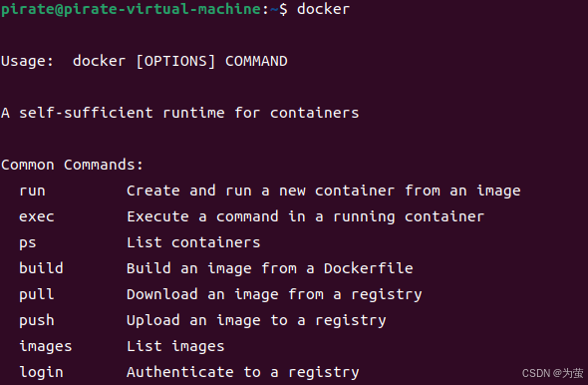
Task: Click the 'Usage:' label text
Action: point(27,61)
